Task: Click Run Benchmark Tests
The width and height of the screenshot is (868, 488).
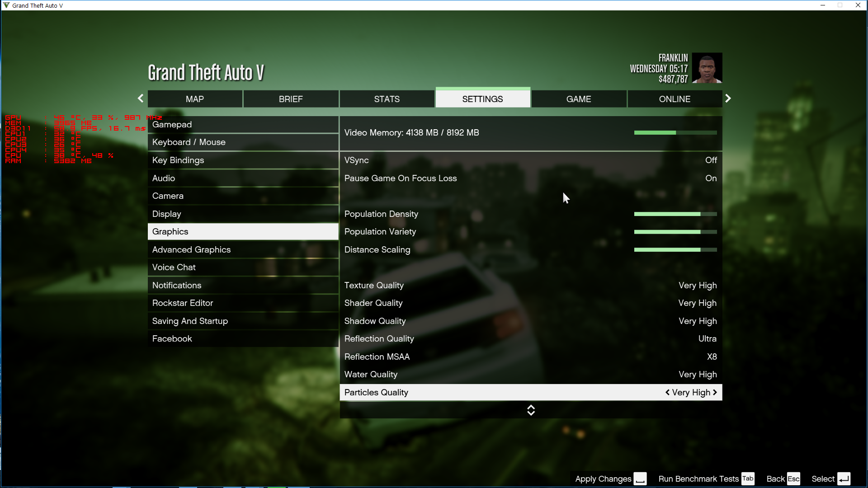Action: (698, 479)
